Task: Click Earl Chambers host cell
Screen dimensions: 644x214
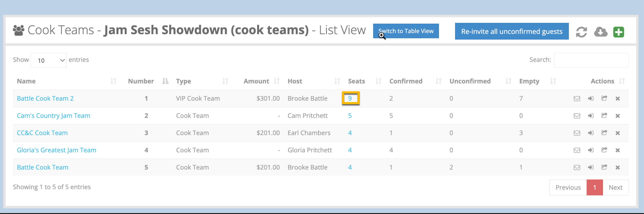Action: pyautogui.click(x=309, y=133)
